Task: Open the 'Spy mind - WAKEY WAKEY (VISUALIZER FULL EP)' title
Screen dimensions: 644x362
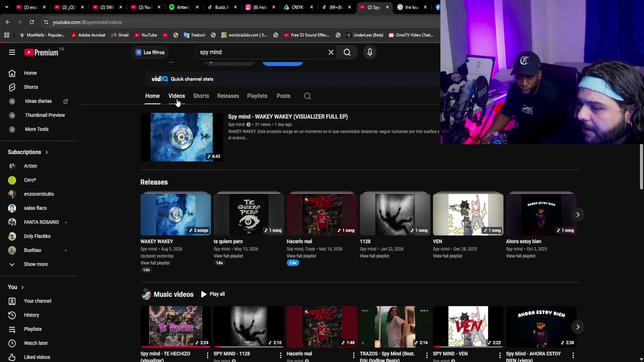Action: point(288,117)
